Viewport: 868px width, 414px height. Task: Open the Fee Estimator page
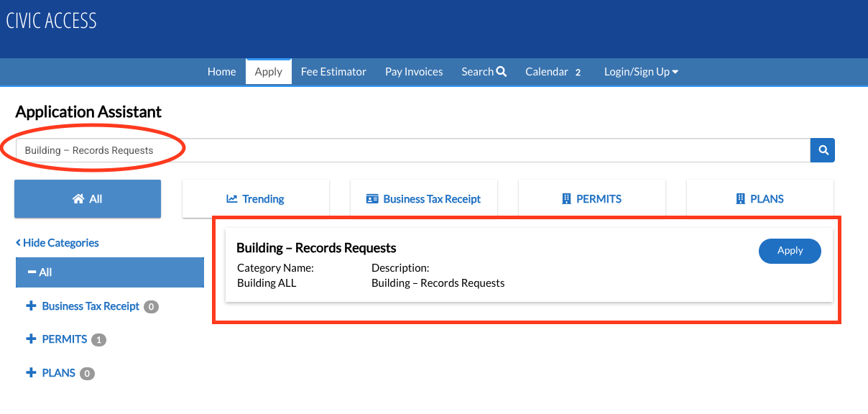tap(333, 72)
